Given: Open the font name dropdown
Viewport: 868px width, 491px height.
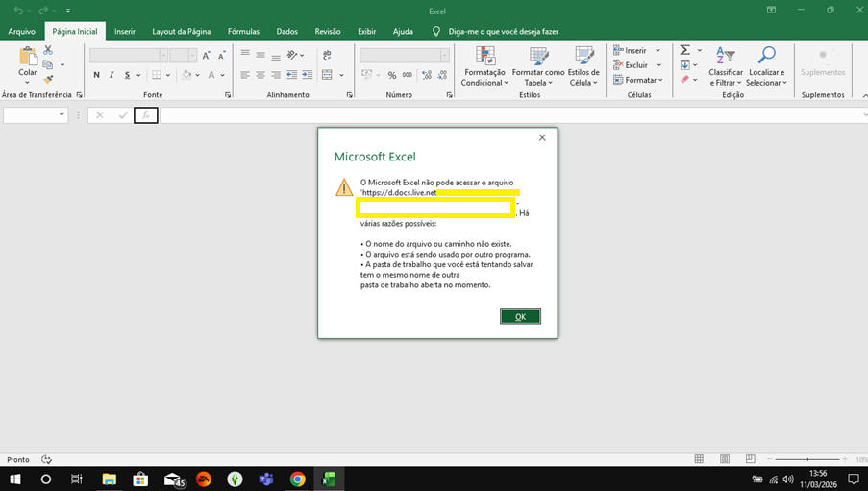Looking at the screenshot, I should click(x=163, y=56).
